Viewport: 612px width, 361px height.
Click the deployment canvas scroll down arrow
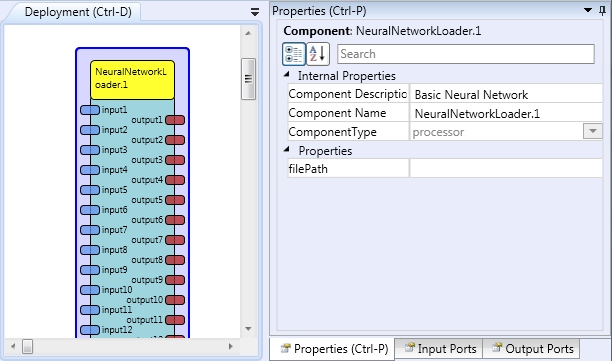(248, 329)
